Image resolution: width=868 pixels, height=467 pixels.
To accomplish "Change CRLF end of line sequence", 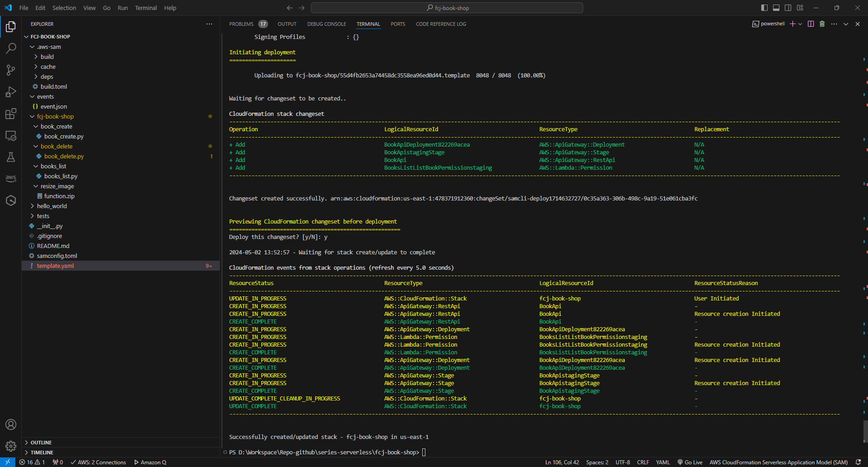I will point(643,462).
